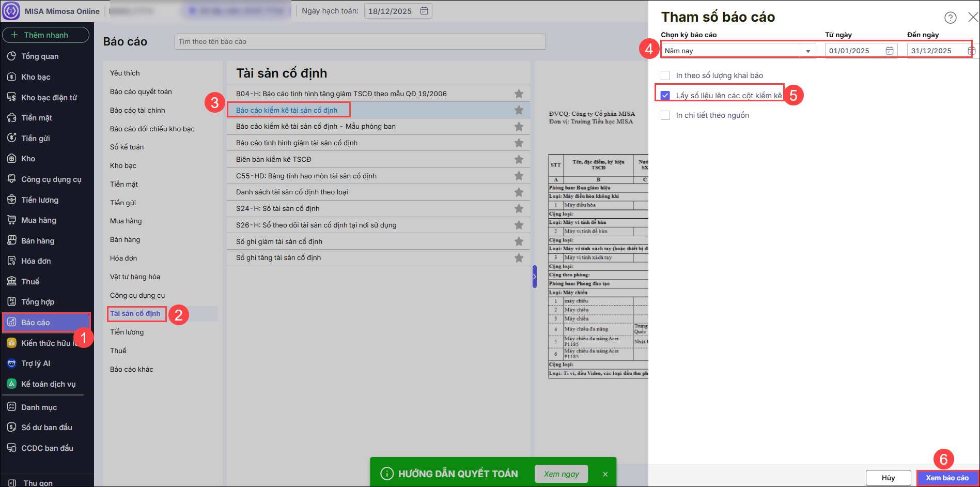This screenshot has width=980, height=487.
Task: Click Xem ngay in the quyết toán banner
Action: coord(562,474)
